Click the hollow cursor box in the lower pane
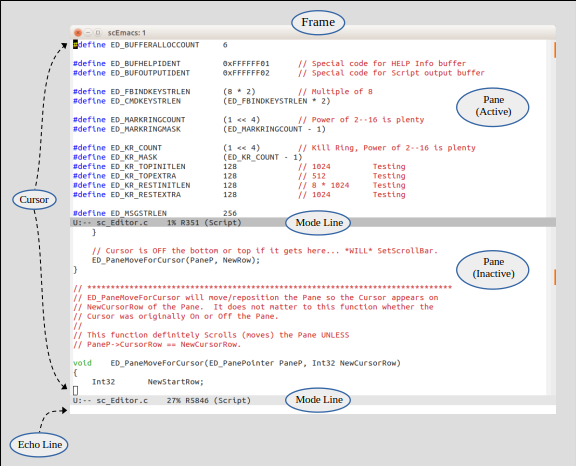Screen dimensions: 576x466 point(75,390)
